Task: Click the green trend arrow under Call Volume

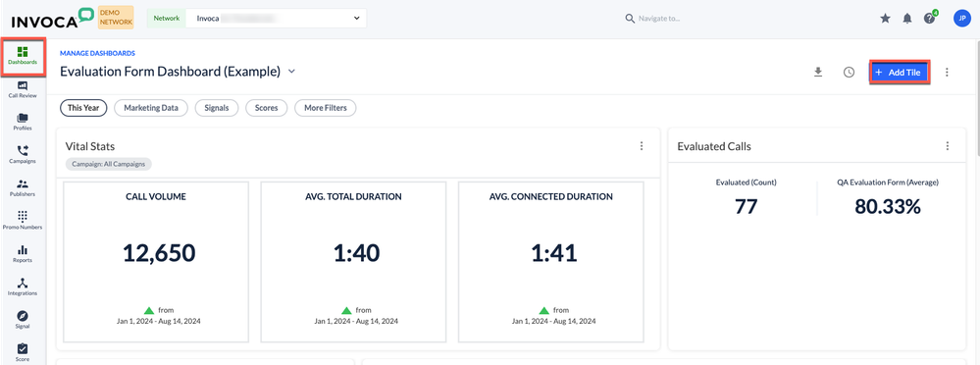Action: (149, 311)
